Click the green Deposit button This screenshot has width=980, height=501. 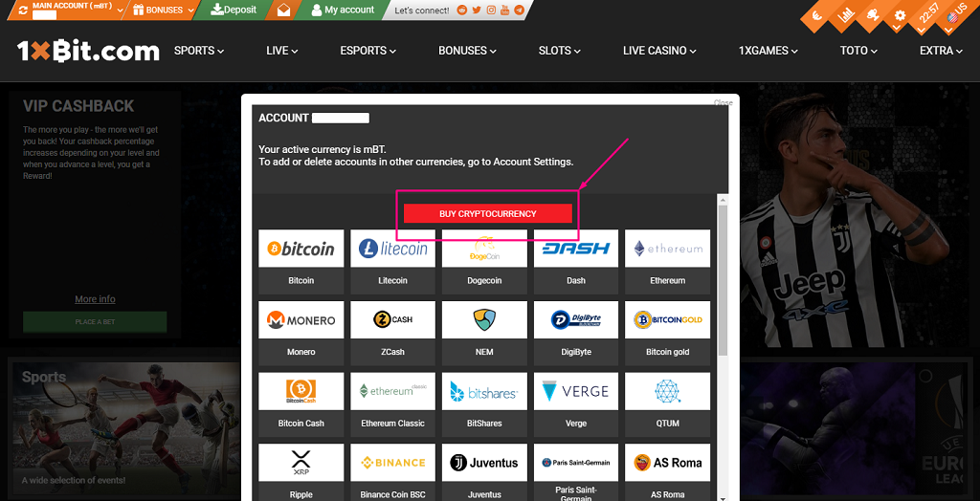click(x=234, y=11)
